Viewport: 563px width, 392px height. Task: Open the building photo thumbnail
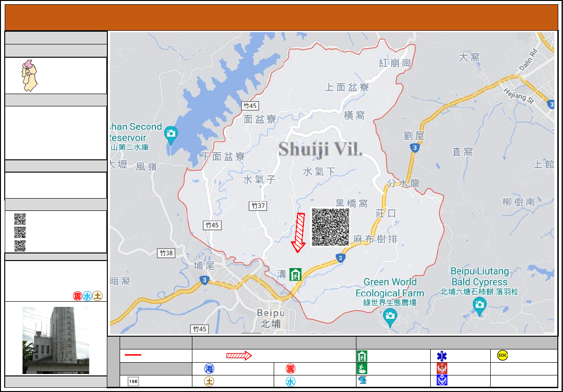click(x=56, y=340)
